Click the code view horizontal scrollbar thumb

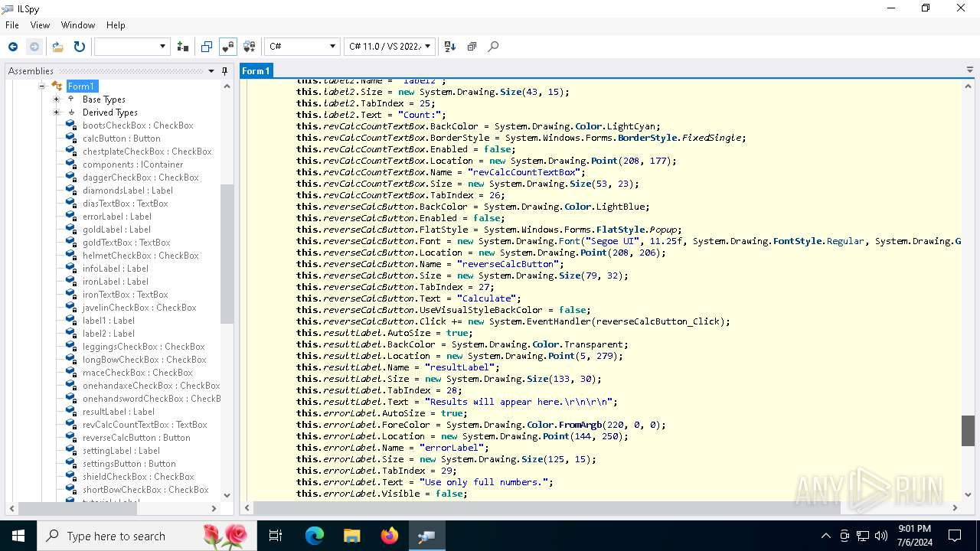click(547, 507)
